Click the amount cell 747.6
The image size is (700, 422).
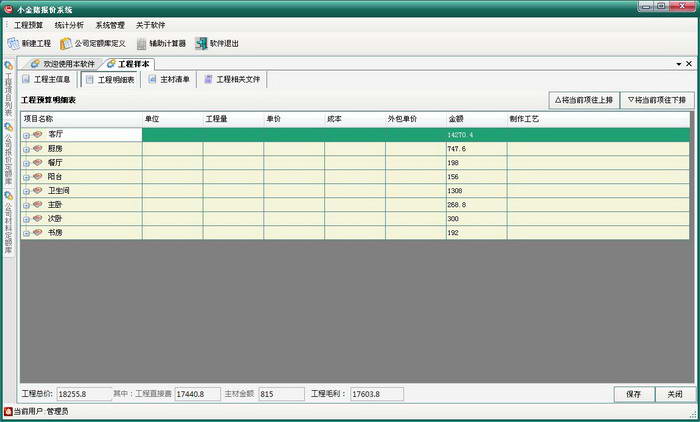click(476, 149)
